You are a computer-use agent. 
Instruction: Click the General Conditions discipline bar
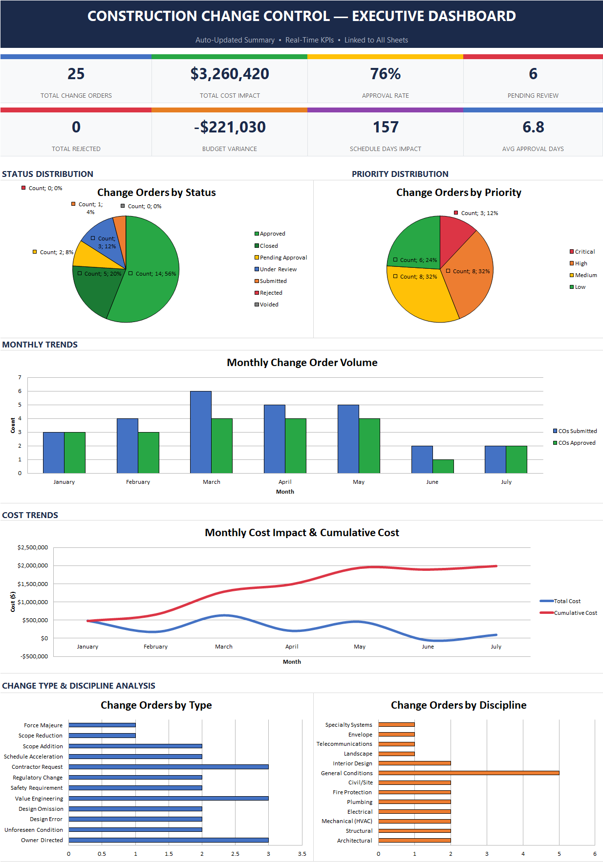pyautogui.click(x=469, y=773)
